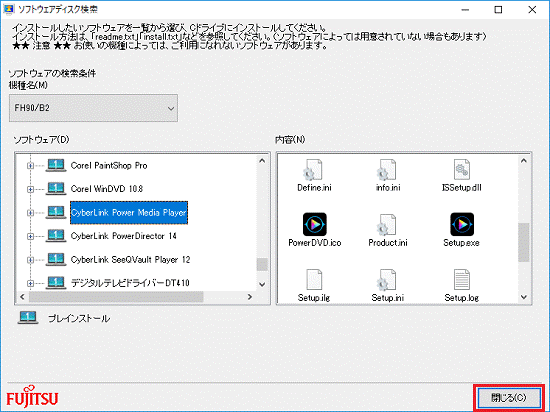Click the Corel PaintShop Pro laptop icon
Image resolution: width=550 pixels, height=412 pixels.
tap(56, 165)
